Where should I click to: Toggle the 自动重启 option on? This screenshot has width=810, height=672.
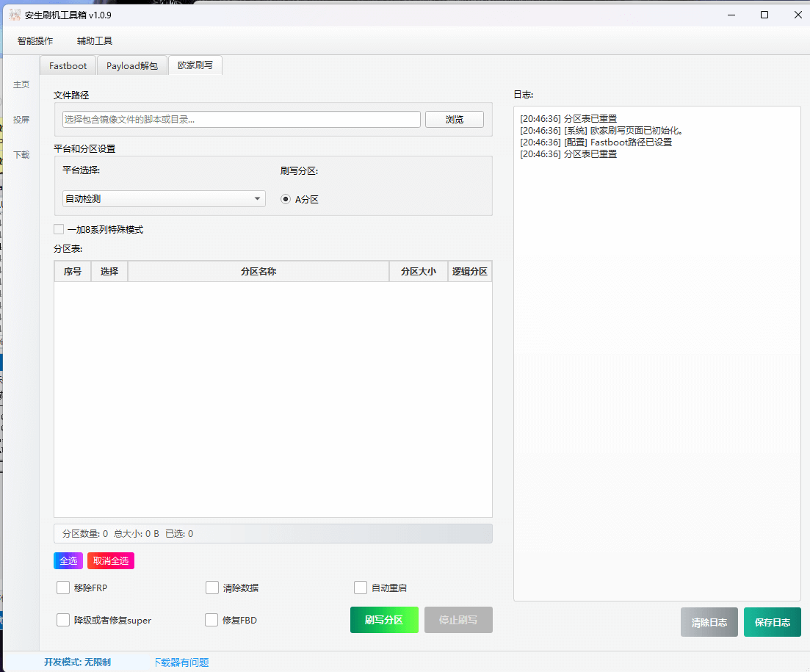[x=361, y=588]
